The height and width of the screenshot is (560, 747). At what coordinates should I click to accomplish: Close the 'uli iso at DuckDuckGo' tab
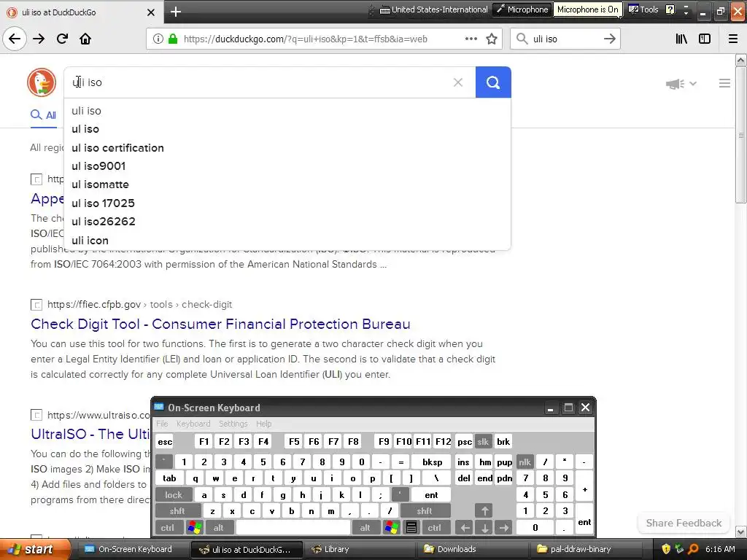[x=150, y=12]
